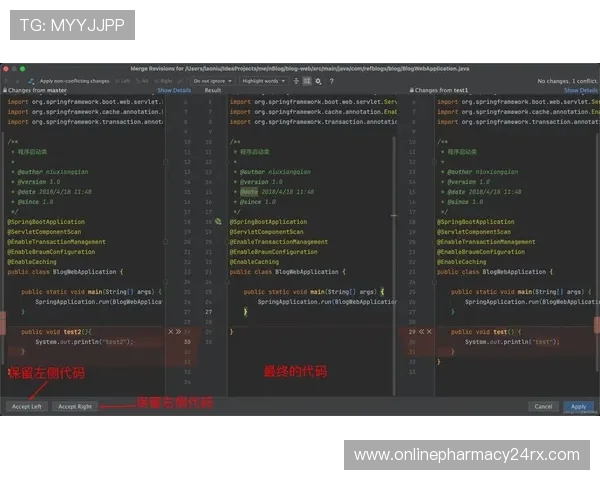This screenshot has width=600, height=480.
Task: Ignore left test2 change with X icon
Action: click(171, 331)
